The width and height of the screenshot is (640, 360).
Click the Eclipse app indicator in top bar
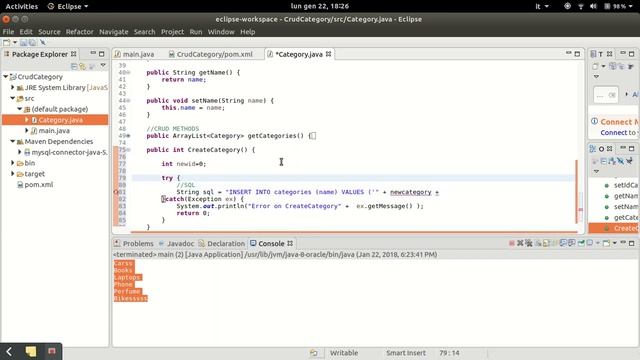click(68, 6)
